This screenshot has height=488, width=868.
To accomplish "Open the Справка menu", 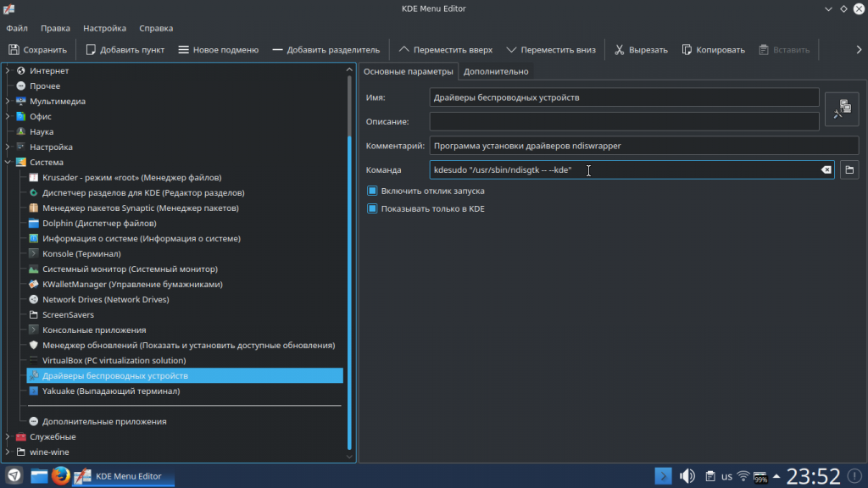I will (x=156, y=28).
